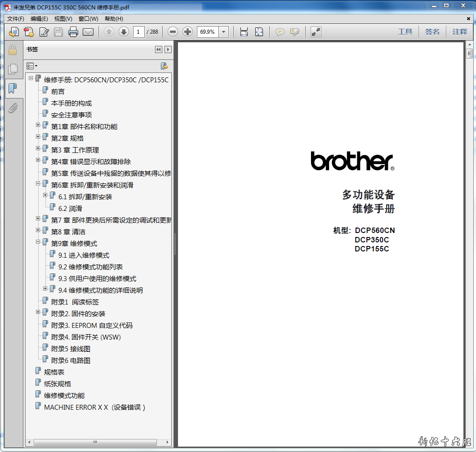Click the email envelope icon in toolbar
Viewport: 476px width, 452px height.
pos(88,32)
